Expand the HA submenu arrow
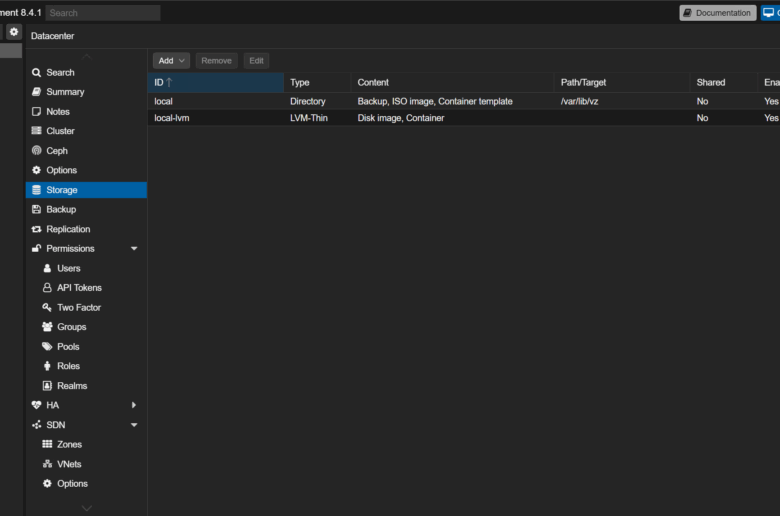This screenshot has width=780, height=516. (x=134, y=405)
